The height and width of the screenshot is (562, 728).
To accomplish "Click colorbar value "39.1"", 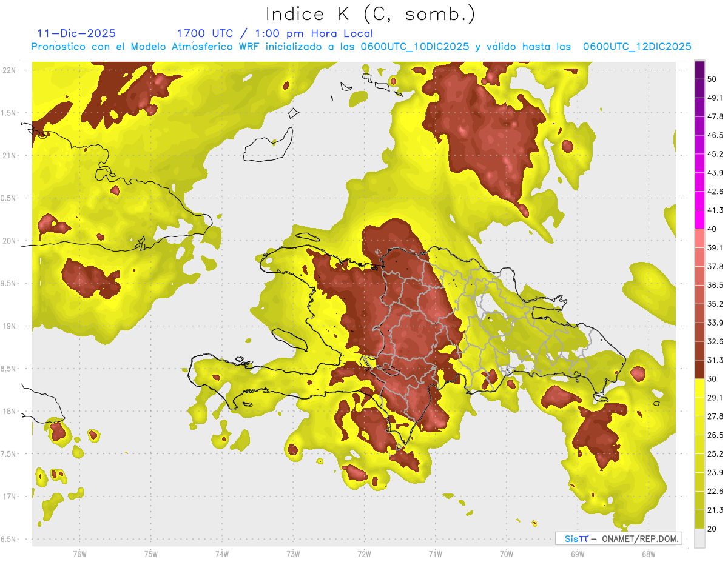I will pyautogui.click(x=716, y=248).
